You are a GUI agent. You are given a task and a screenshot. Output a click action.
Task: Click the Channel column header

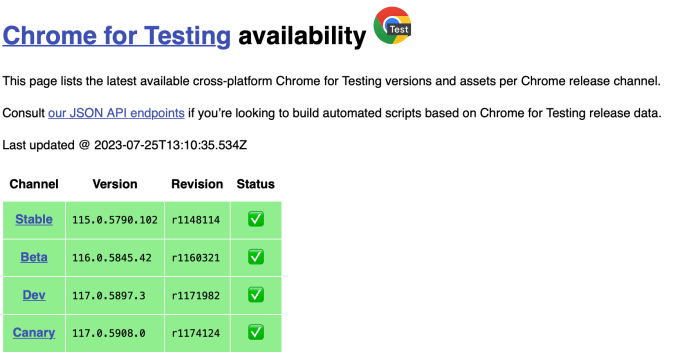[x=34, y=184]
